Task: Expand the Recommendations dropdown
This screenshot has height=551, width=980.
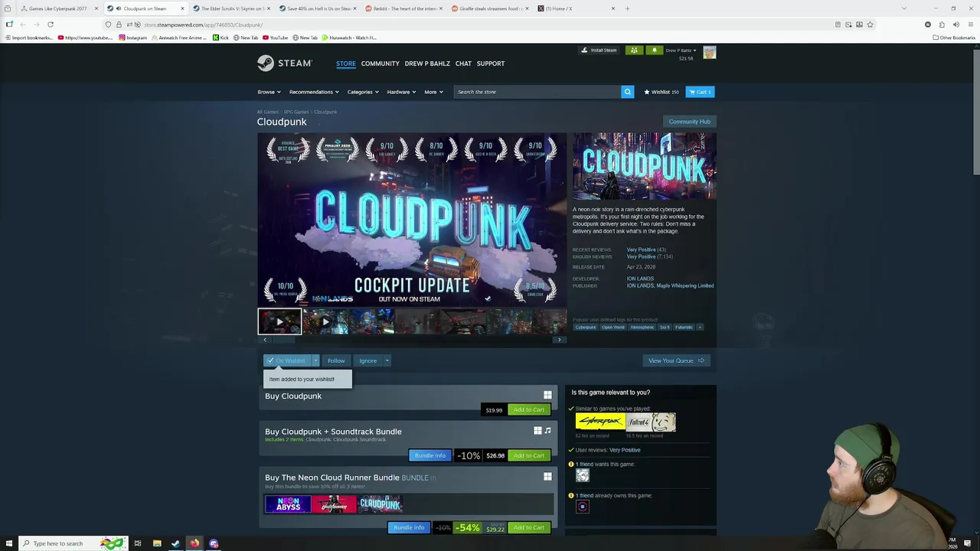Action: click(314, 92)
